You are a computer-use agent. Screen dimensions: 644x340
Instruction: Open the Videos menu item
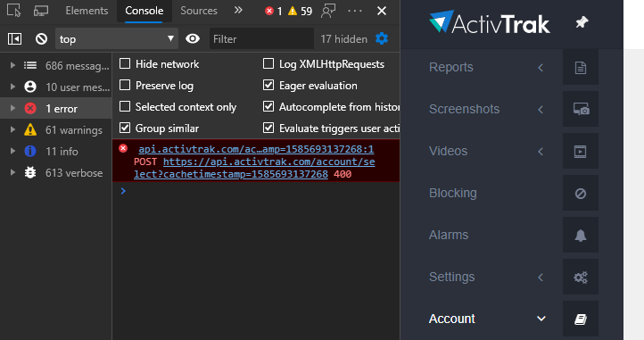(448, 151)
